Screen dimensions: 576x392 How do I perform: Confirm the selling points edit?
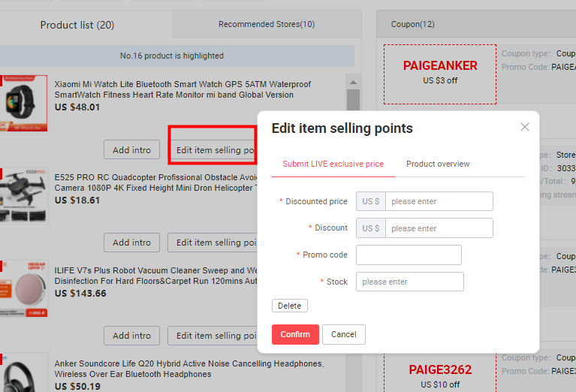click(295, 334)
